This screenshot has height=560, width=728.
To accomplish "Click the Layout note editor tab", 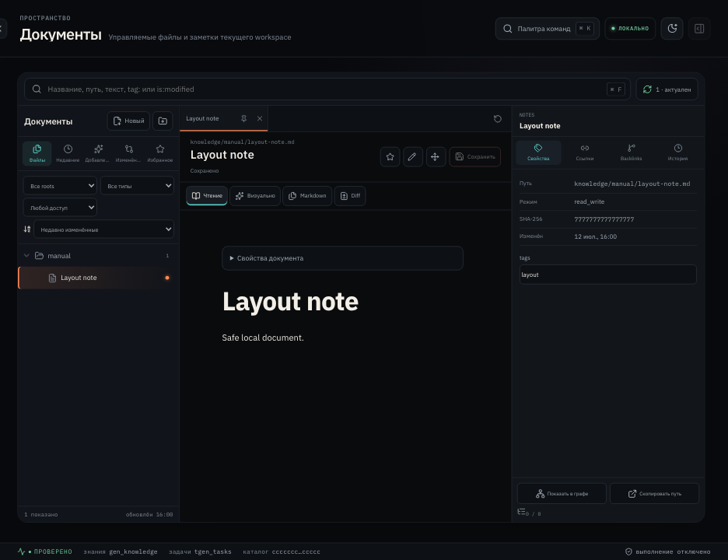I will (202, 118).
